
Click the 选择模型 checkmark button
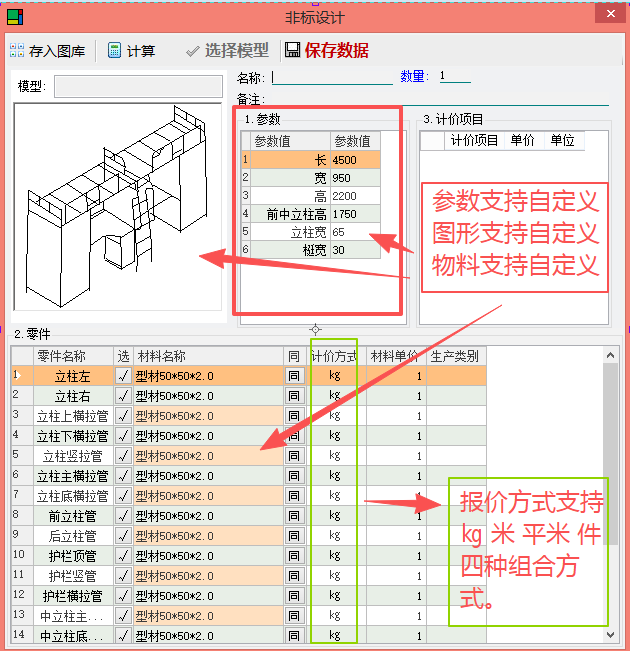tap(227, 51)
